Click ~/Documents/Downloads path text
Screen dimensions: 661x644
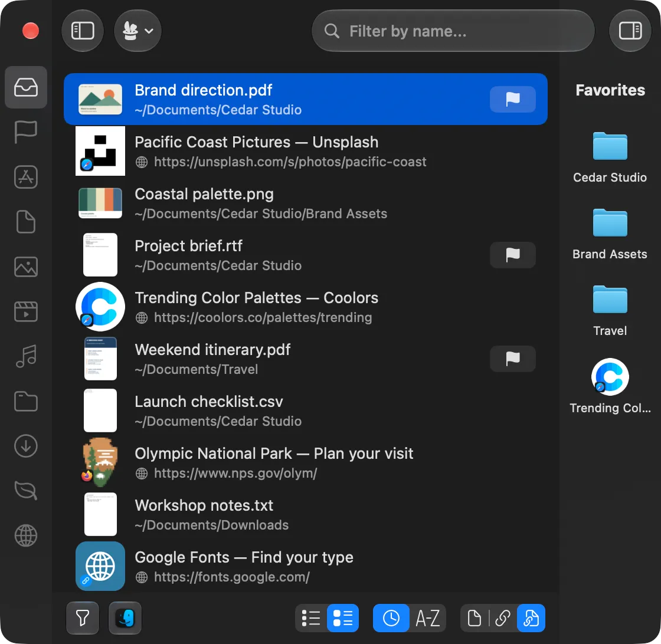tap(212, 525)
